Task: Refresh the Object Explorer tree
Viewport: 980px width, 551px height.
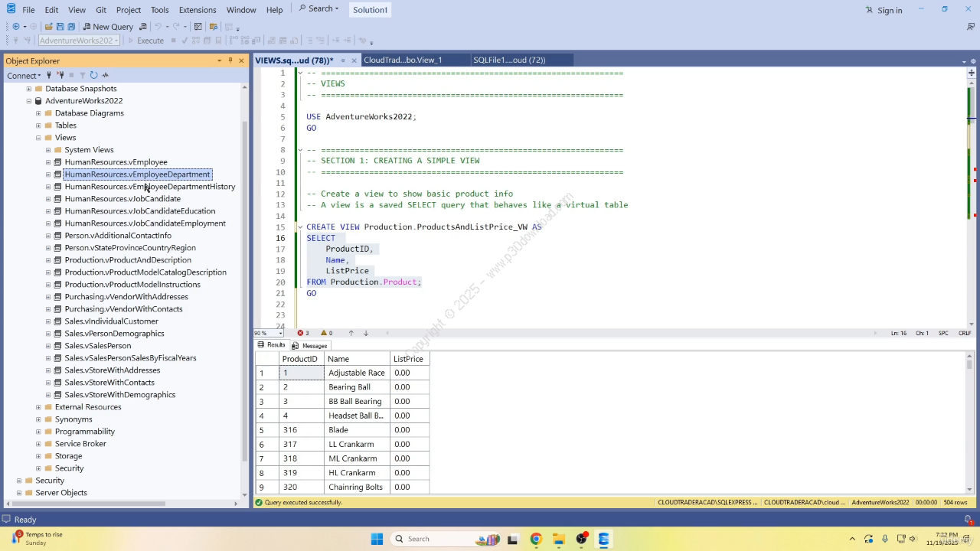Action: 93,75
